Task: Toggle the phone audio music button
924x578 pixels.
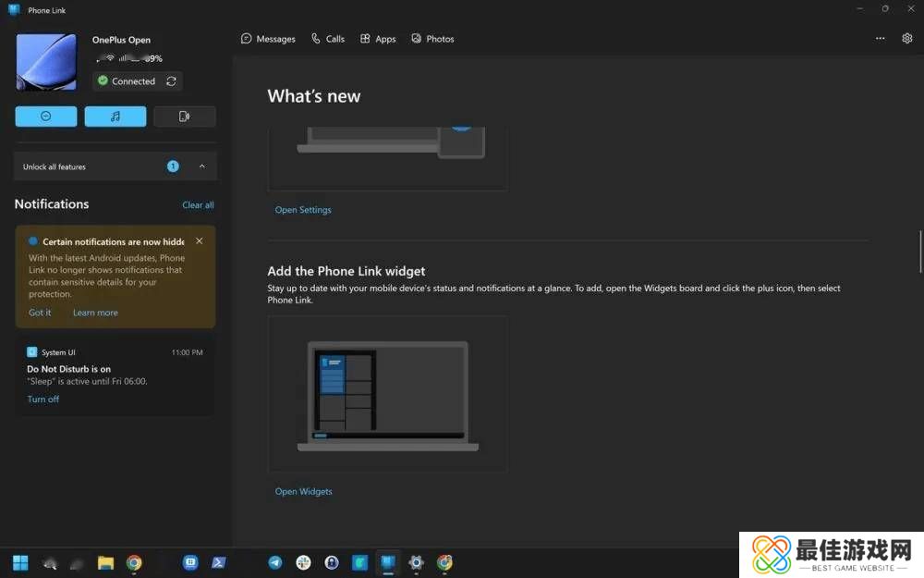Action: pyautogui.click(x=115, y=117)
